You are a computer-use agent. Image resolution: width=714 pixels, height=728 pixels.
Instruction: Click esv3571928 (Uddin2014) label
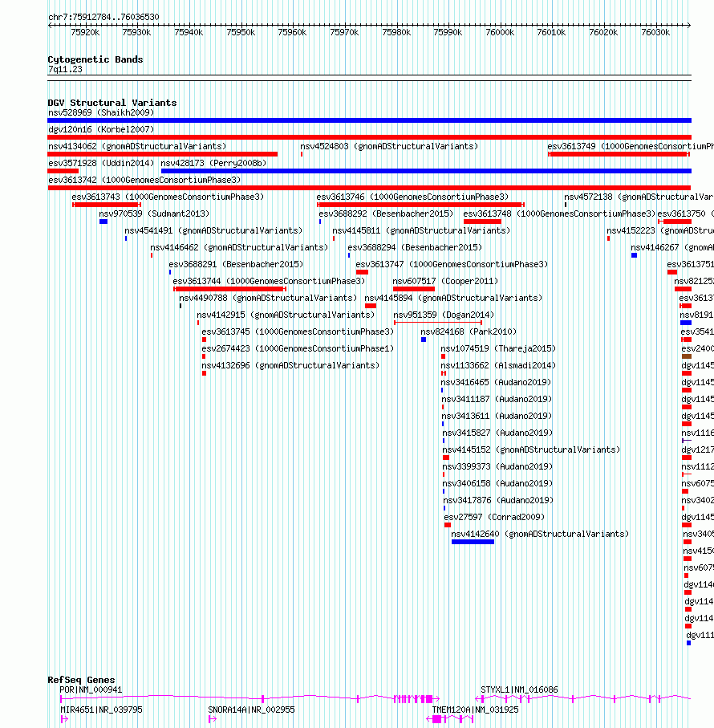[x=101, y=163]
